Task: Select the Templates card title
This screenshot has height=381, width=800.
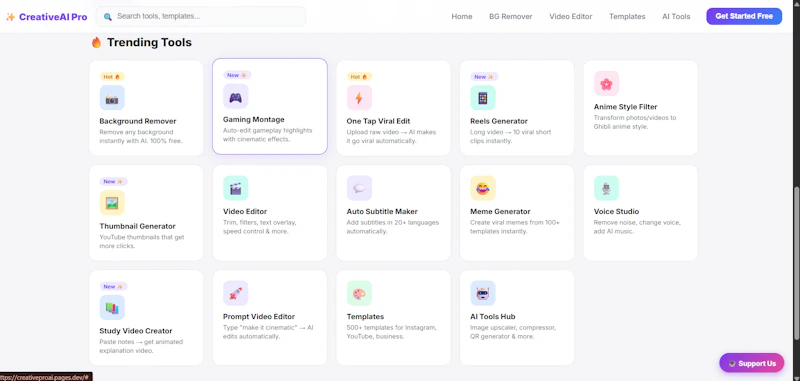Action: (365, 316)
